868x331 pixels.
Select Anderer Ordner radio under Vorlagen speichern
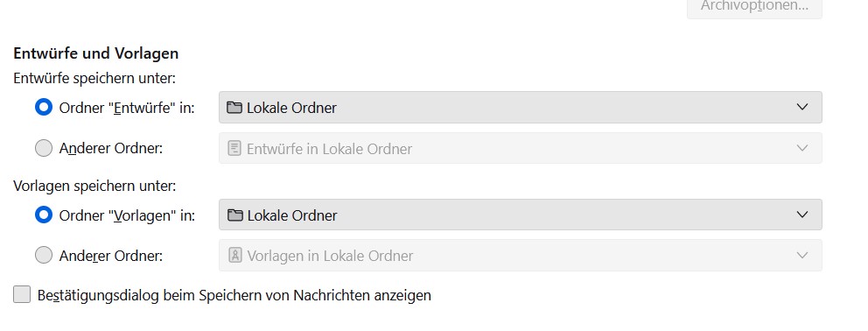coord(44,256)
